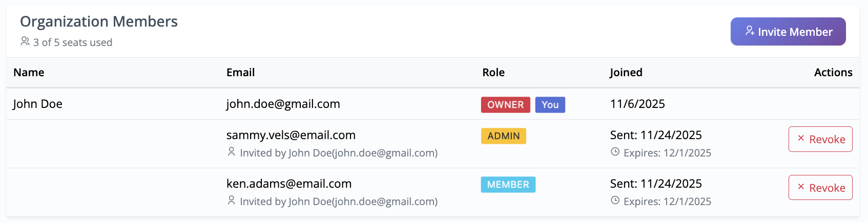Revoke the sammy.vels@email.com invitation
The height and width of the screenshot is (223, 868).
pyautogui.click(x=820, y=139)
